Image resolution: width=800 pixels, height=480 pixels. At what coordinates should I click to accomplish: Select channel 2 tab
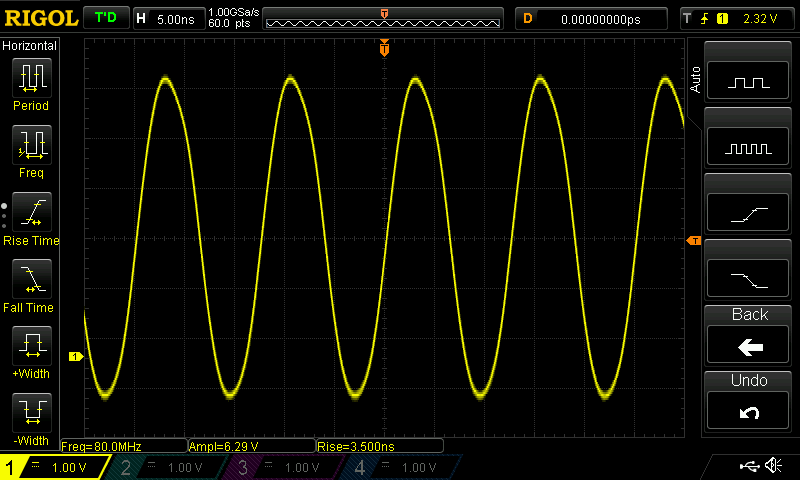click(167, 467)
